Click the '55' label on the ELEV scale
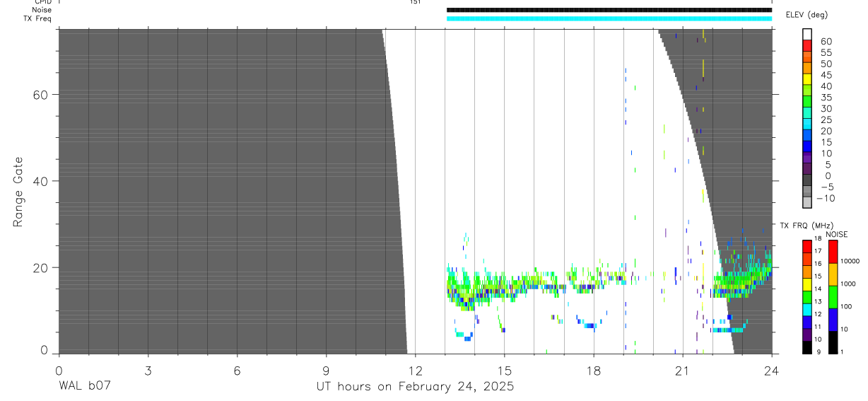The height and width of the screenshot is (401, 868). pyautogui.click(x=826, y=52)
